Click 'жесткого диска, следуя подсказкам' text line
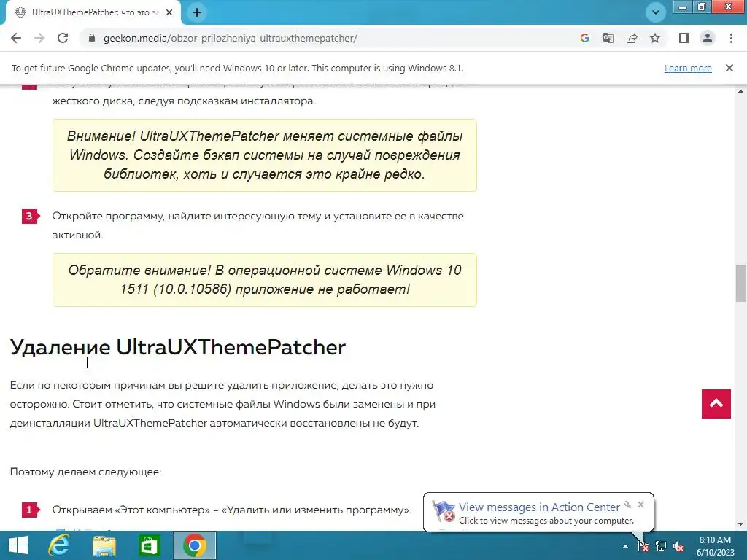The height and width of the screenshot is (560, 747). 183,101
